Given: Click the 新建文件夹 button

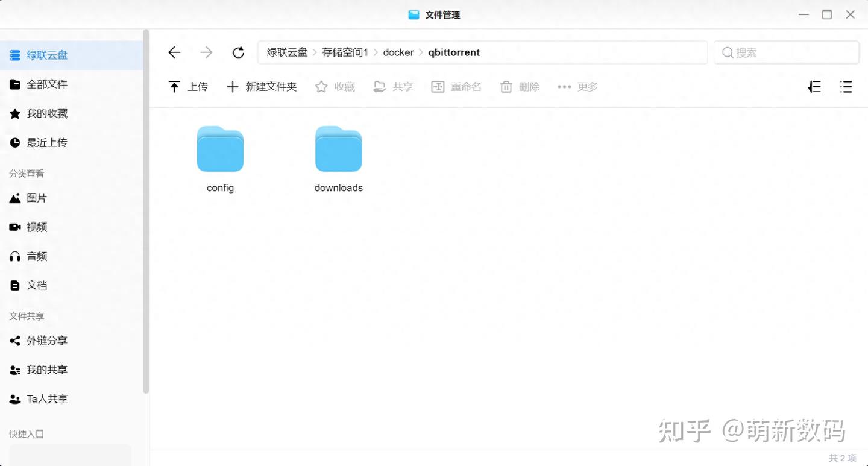Looking at the screenshot, I should pyautogui.click(x=262, y=86).
